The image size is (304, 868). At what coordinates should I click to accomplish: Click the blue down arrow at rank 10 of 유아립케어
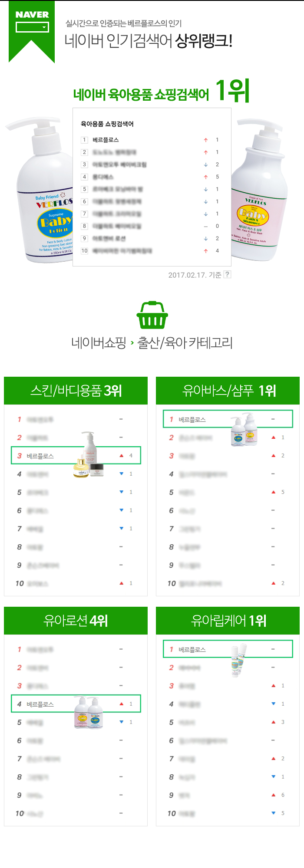point(273,813)
